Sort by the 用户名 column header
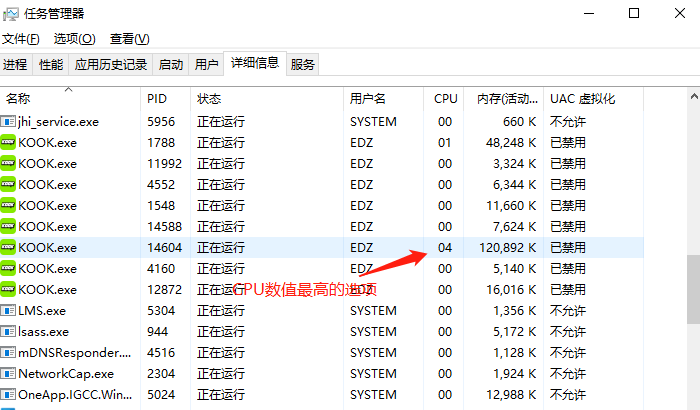This screenshot has width=700, height=410. coord(383,99)
